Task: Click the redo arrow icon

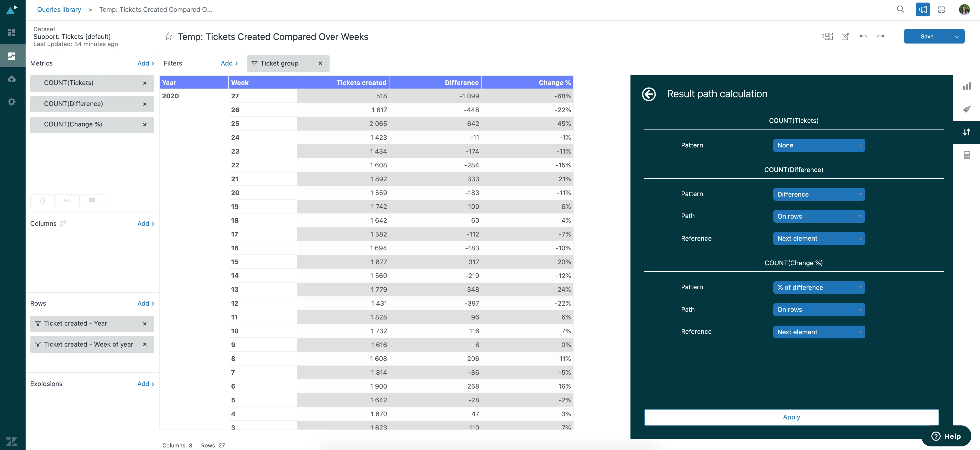Action: [x=880, y=37]
